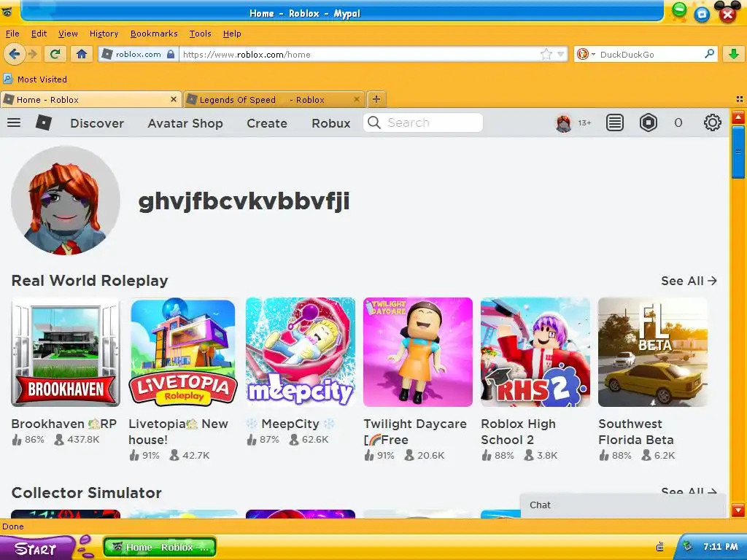Viewport: 747px width, 560px height.
Task: Click the blue vertical scrollbar thumb
Action: pyautogui.click(x=738, y=152)
